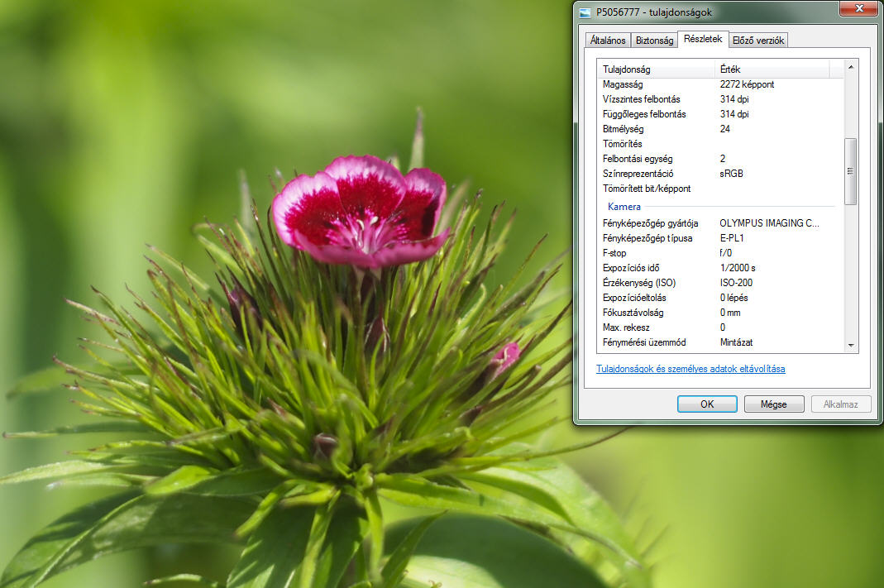Select the Fényképezőgép típusa row
Screen dimensions: 884x588
coord(721,238)
